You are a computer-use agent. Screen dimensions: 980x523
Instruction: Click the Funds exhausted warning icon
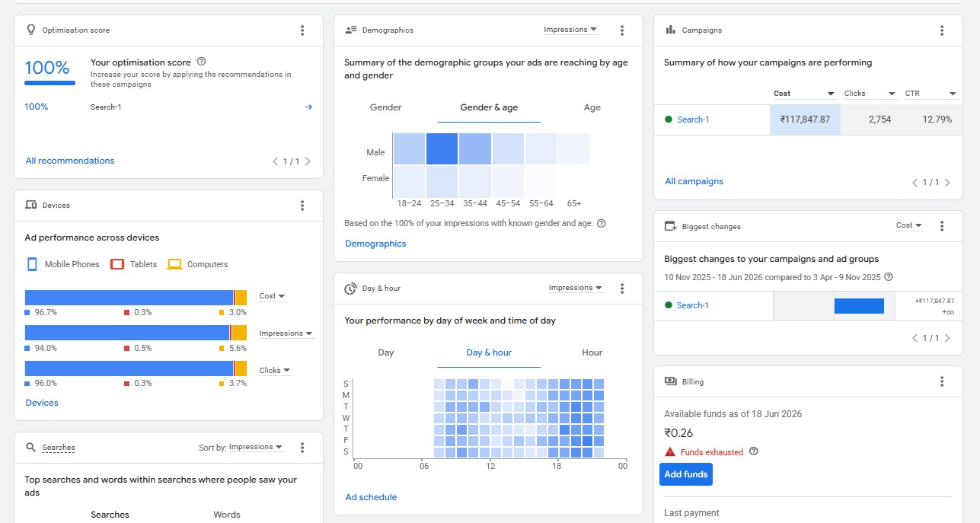tap(670, 451)
